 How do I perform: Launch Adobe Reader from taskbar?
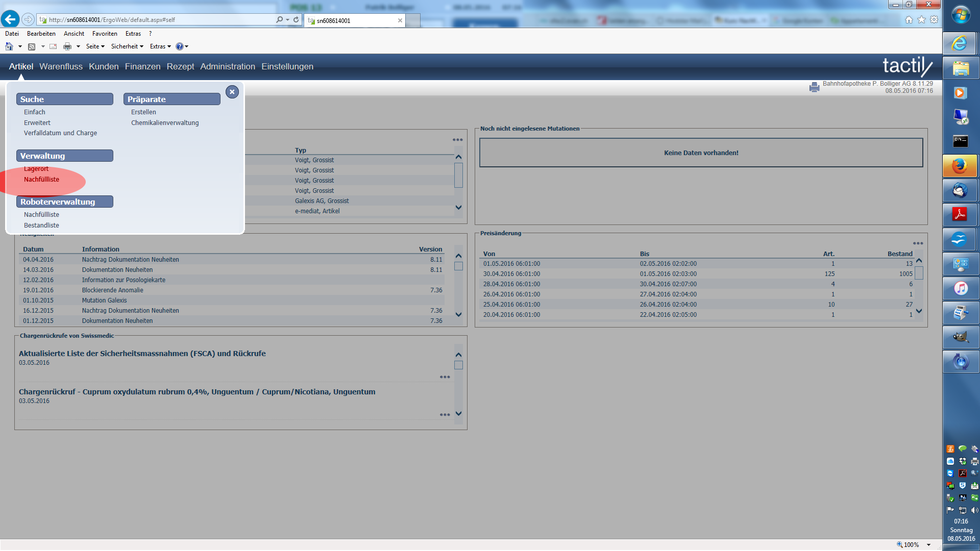pyautogui.click(x=960, y=214)
